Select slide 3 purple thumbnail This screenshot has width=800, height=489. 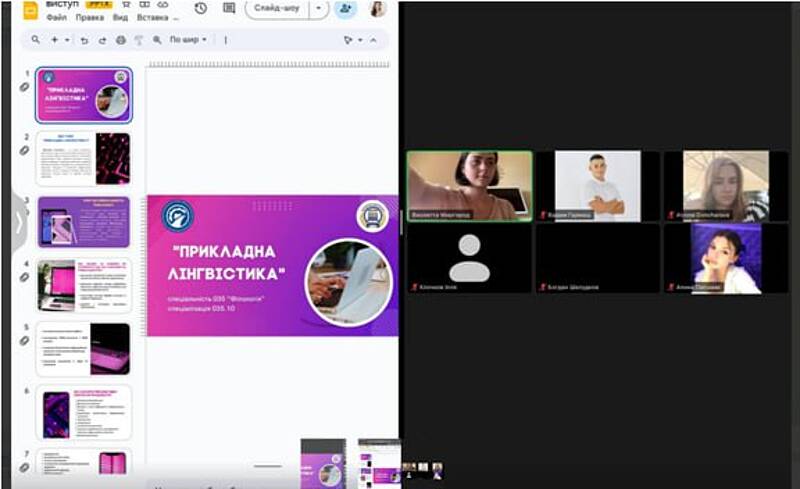tap(84, 222)
